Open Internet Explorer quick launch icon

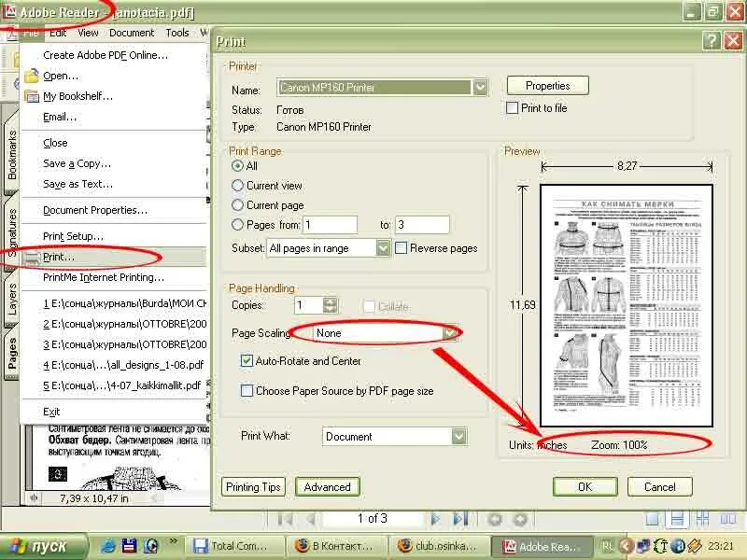(107, 546)
